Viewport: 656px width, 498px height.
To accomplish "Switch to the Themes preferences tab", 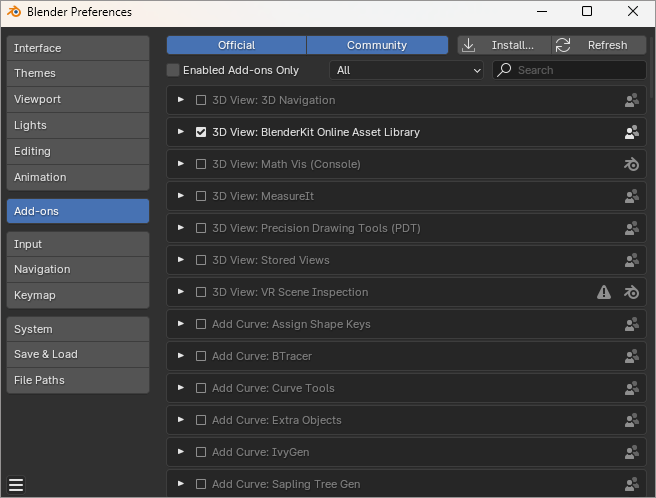I will tap(78, 73).
